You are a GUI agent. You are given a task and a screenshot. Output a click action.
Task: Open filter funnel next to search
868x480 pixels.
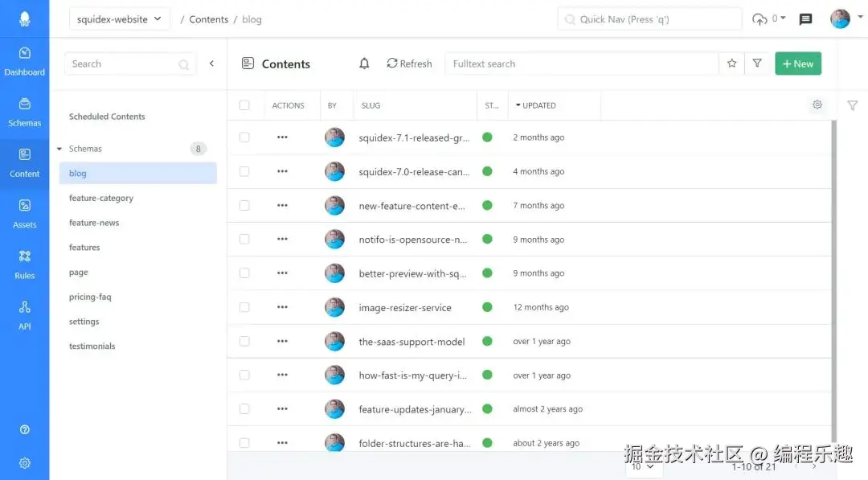[x=757, y=63]
